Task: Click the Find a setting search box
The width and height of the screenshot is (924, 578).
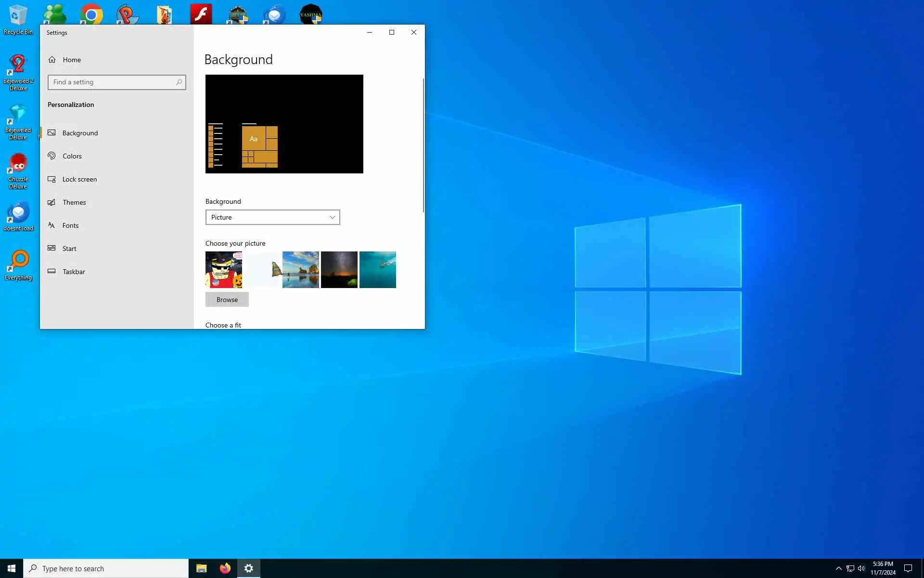Action: (x=112, y=82)
